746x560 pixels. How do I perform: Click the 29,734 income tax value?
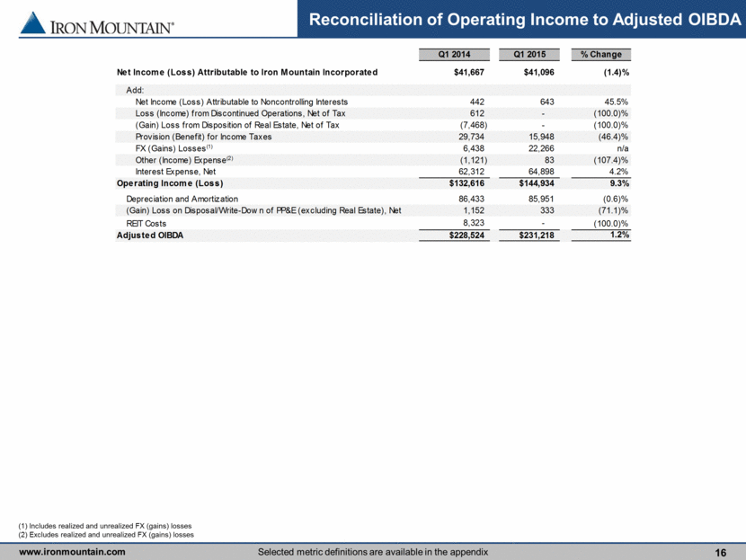coord(472,137)
